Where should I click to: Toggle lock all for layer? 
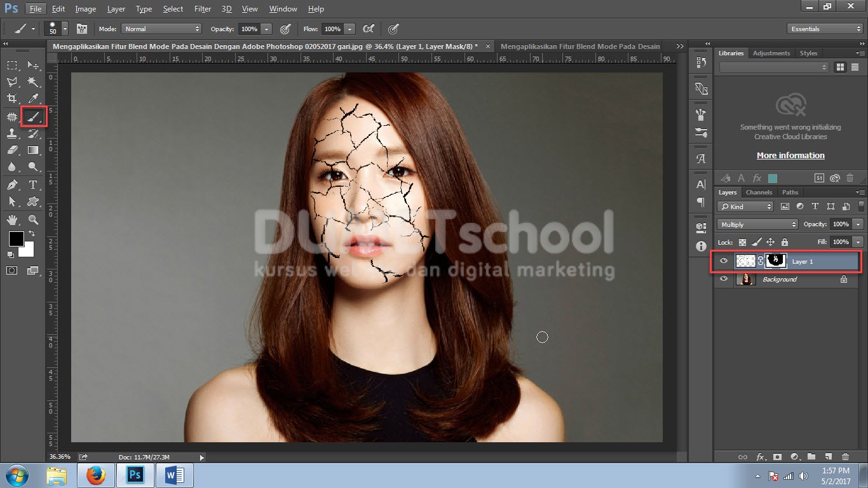785,242
